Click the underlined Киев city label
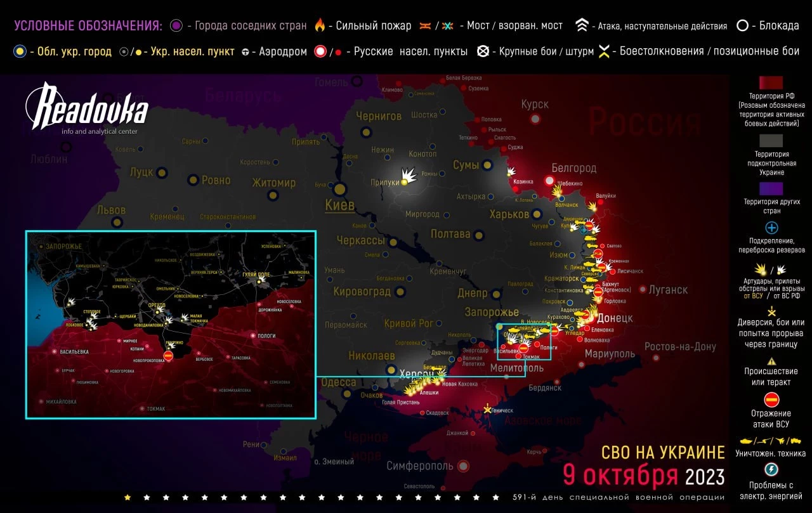The image size is (812, 513). point(339,205)
